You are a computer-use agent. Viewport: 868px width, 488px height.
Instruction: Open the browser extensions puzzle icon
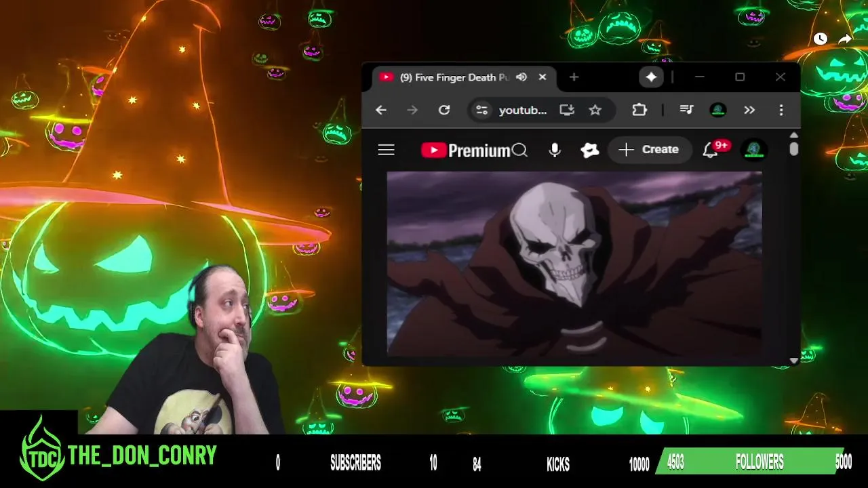point(639,110)
